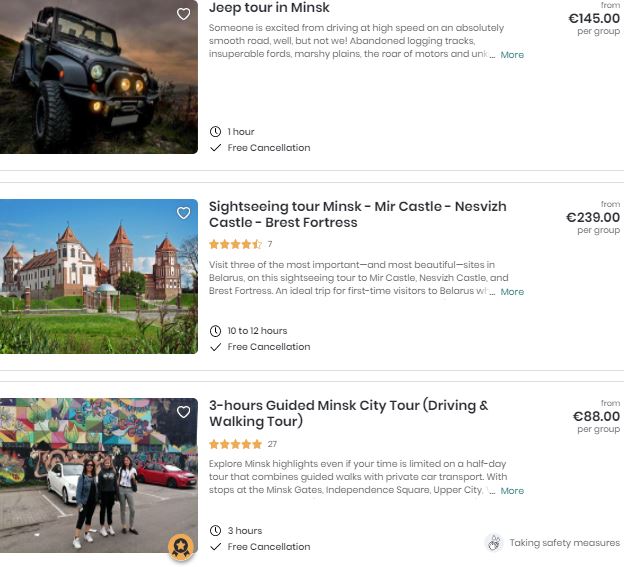
Task: Click the Jeep tour Free Cancellation checkmark
Action: coord(215,148)
